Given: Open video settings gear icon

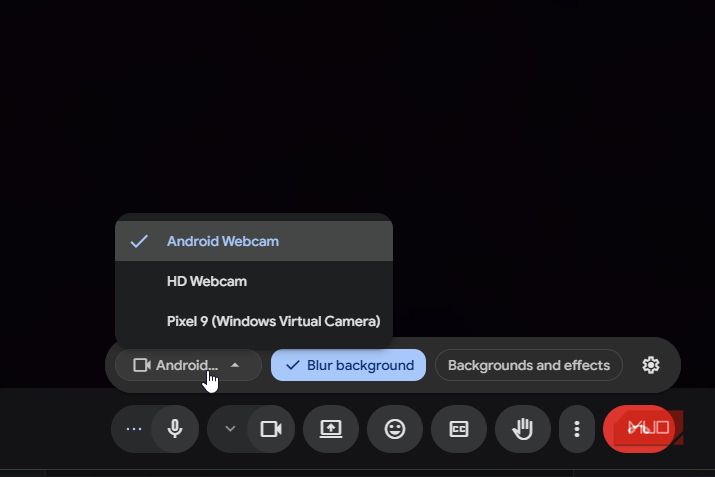Looking at the screenshot, I should tap(651, 365).
